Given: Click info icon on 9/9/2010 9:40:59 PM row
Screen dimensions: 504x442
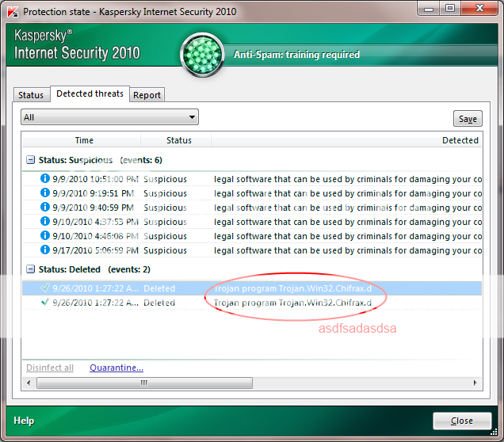Looking at the screenshot, I should pos(45,207).
